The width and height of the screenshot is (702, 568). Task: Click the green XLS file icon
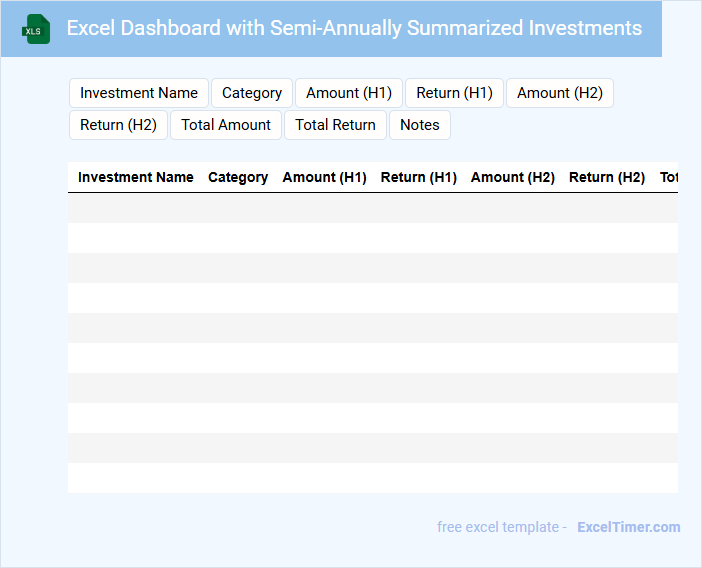click(36, 29)
